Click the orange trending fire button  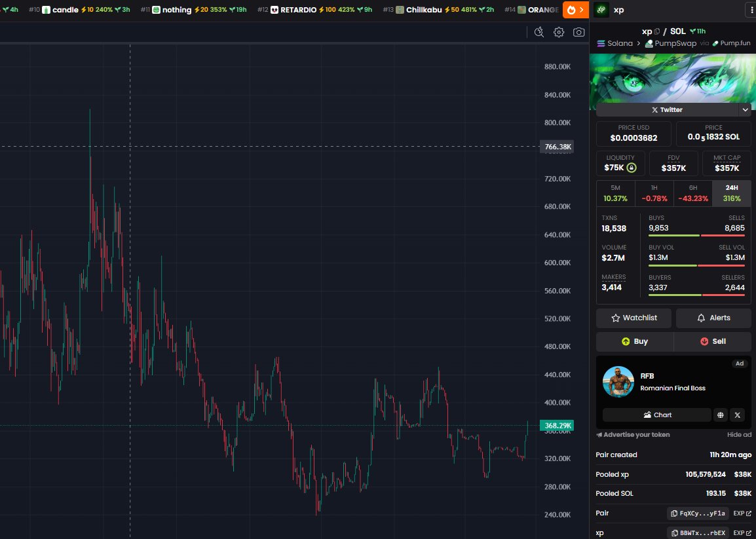(x=576, y=10)
